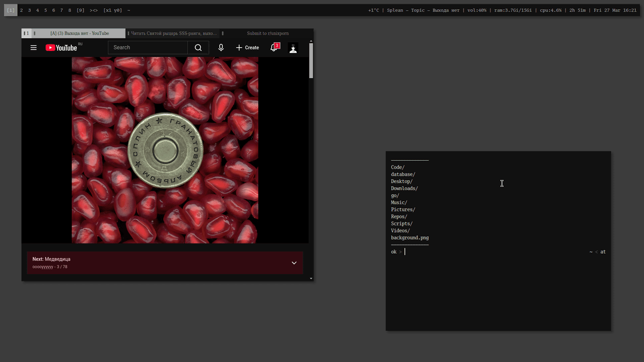Click the scroll down arrow in browser
644x362 pixels.
click(x=311, y=279)
